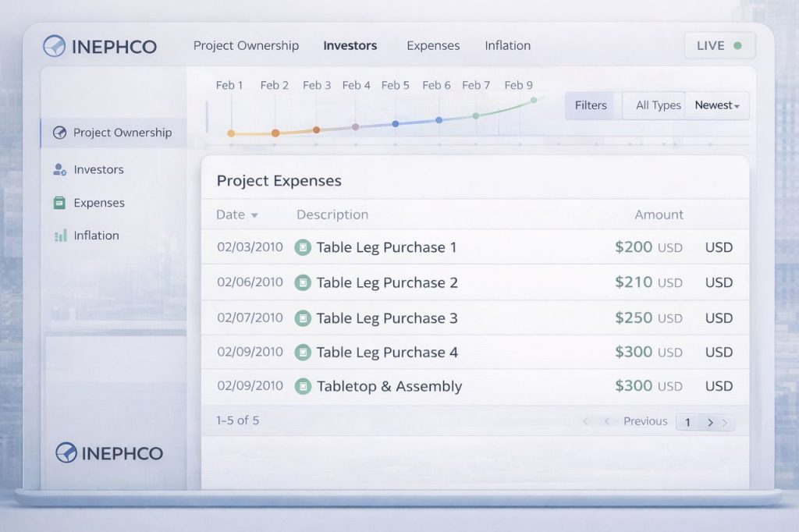Image resolution: width=799 pixels, height=532 pixels.
Task: Toggle the LIVE status indicator
Action: [x=719, y=46]
